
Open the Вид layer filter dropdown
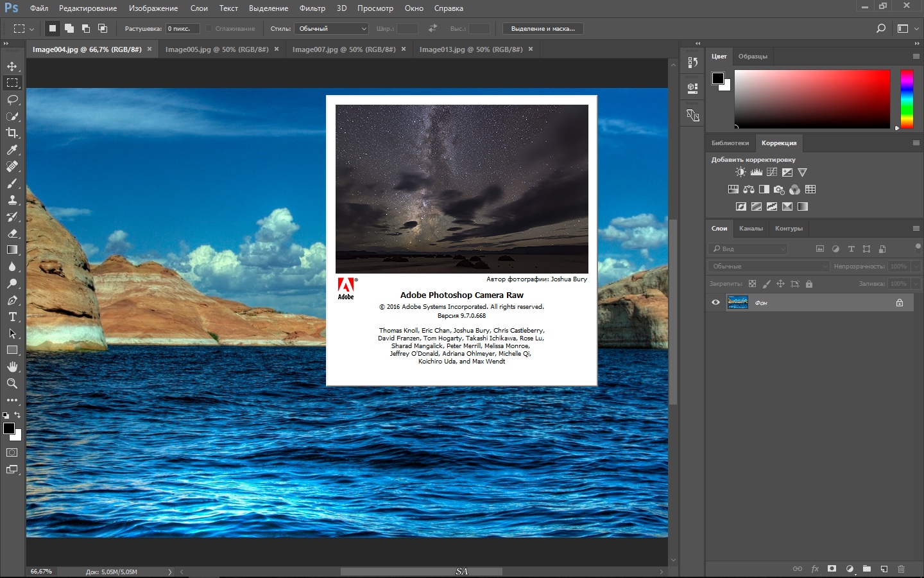(x=748, y=249)
